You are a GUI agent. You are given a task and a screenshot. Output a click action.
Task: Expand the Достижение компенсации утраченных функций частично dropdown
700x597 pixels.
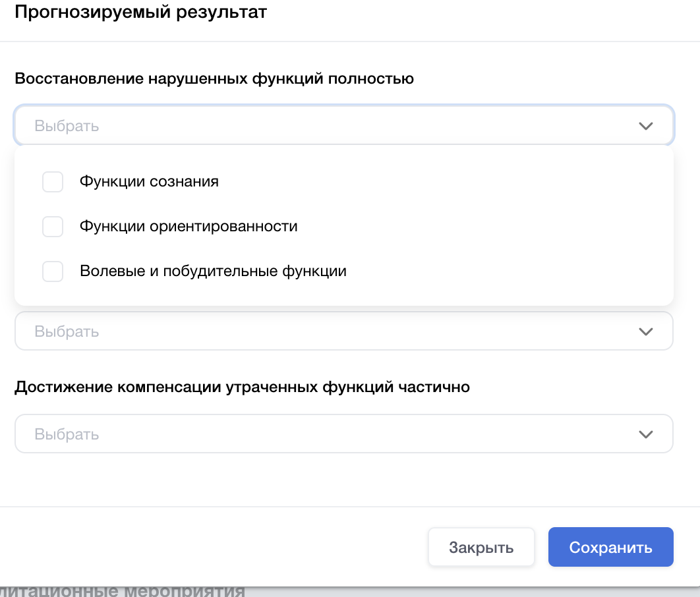330,434
